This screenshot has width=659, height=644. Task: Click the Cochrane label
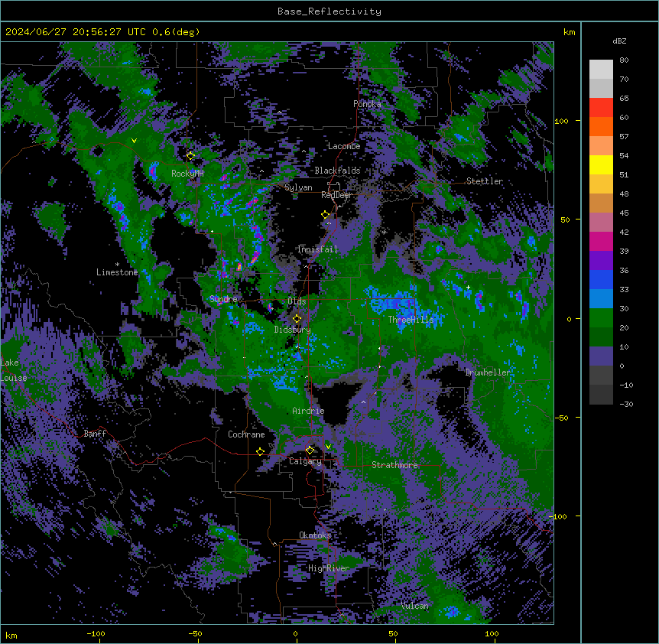coord(246,434)
